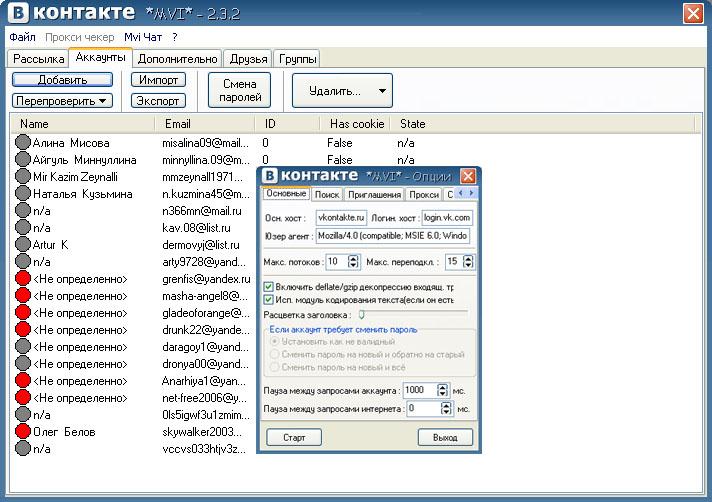
Task: Click the Логин. хост input field
Action: [447, 217]
